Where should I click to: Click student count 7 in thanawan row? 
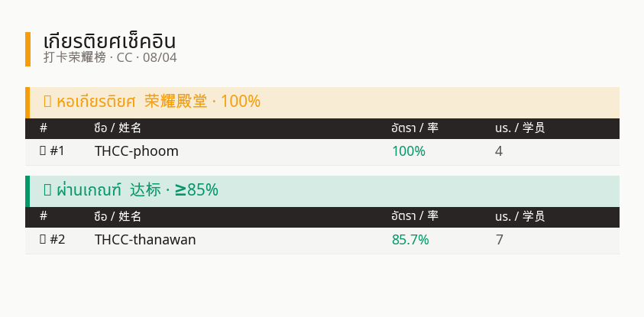tap(500, 239)
